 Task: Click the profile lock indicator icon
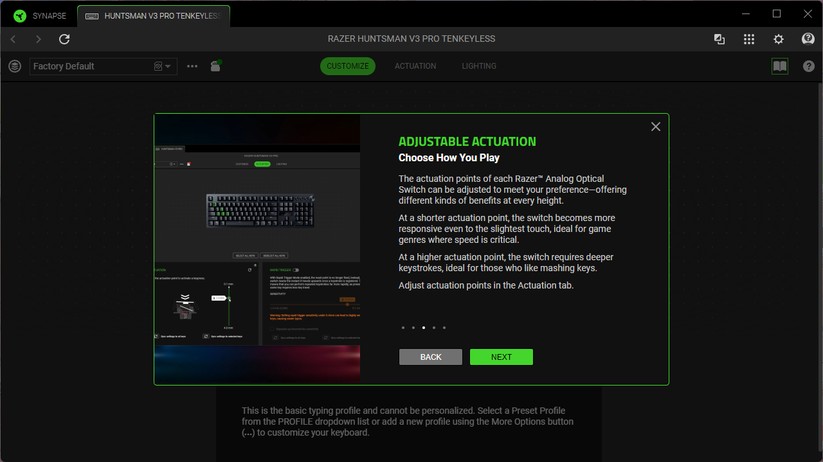pyautogui.click(x=216, y=66)
